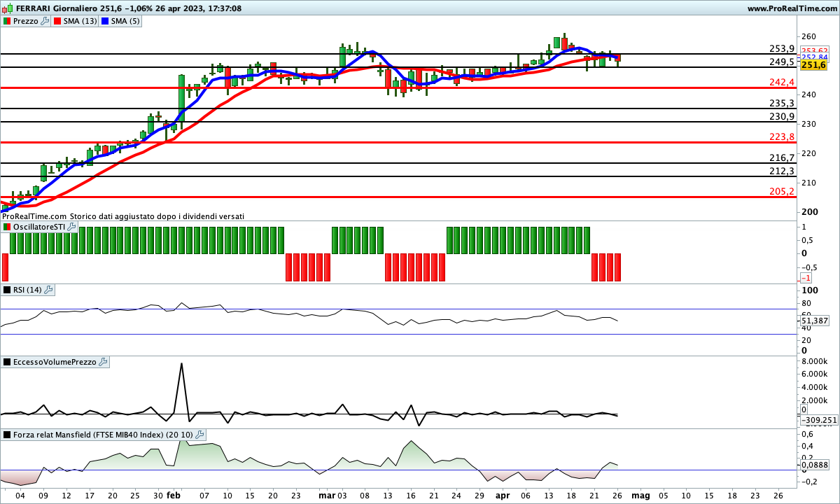Select the SMA (5) legend label
Image resolution: width=840 pixels, height=504 pixels.
(127, 21)
